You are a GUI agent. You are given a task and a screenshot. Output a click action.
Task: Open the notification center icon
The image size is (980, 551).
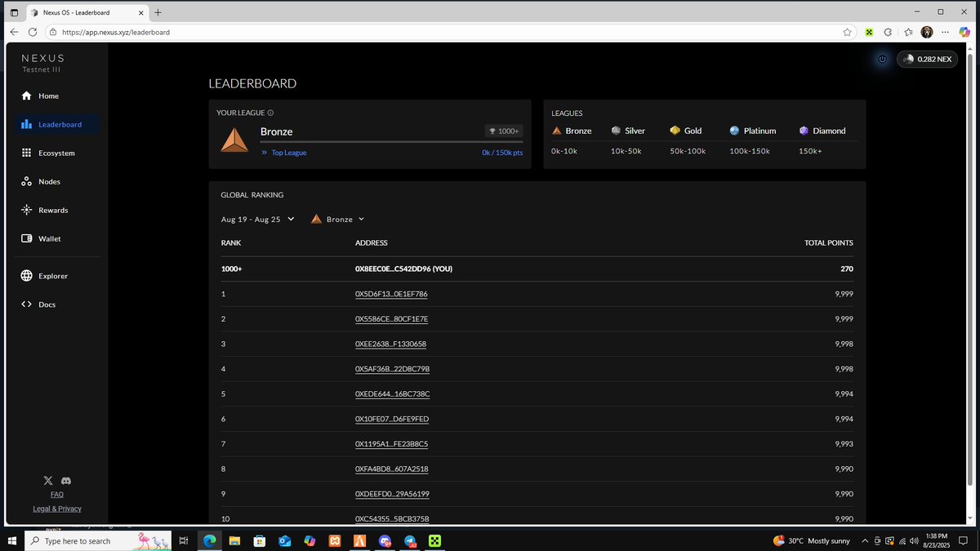pos(964,540)
